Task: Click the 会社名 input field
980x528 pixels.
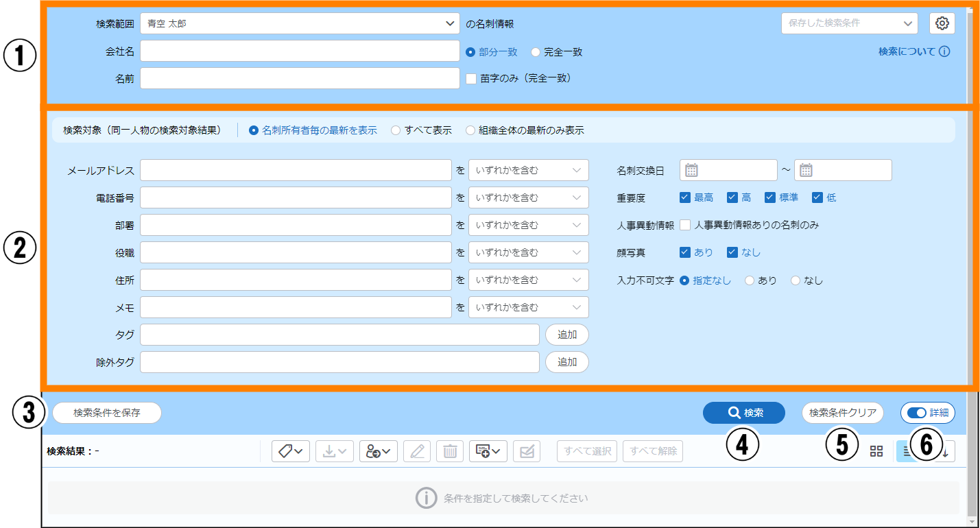Action: click(x=299, y=51)
